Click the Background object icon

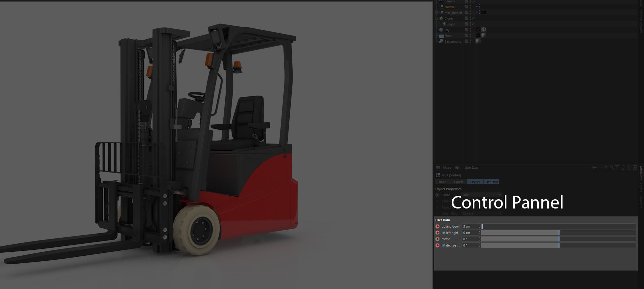(x=441, y=42)
